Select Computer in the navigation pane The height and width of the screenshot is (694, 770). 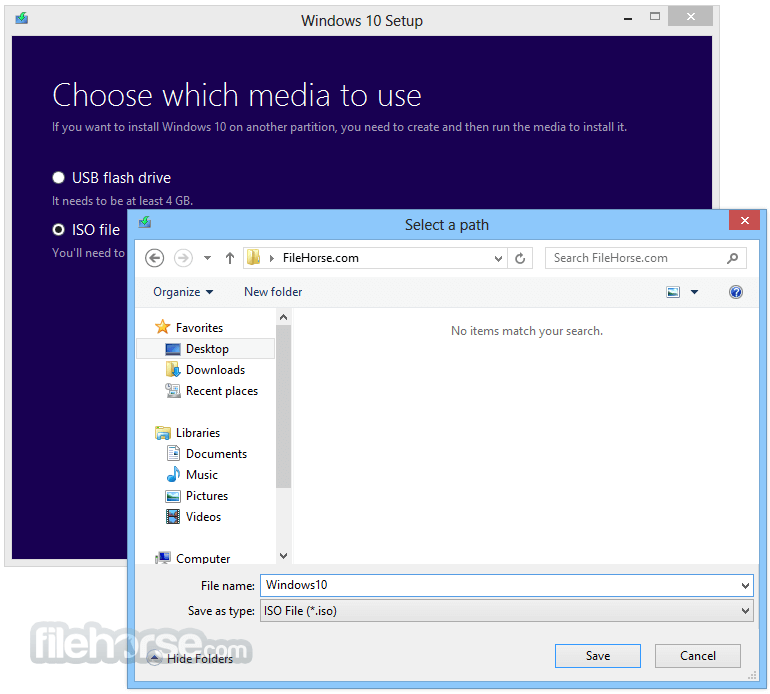point(203,559)
